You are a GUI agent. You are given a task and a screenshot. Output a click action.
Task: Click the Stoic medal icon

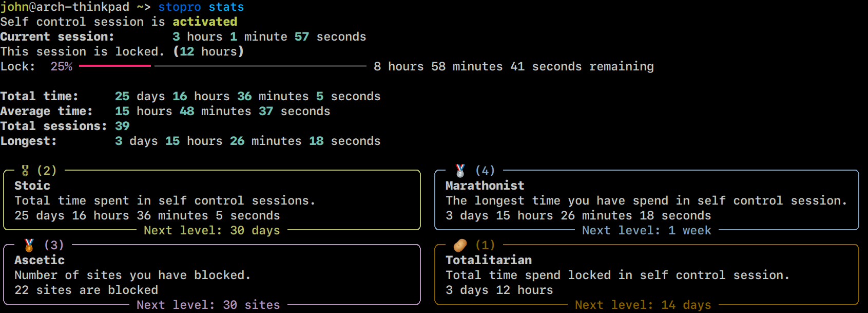(x=25, y=171)
